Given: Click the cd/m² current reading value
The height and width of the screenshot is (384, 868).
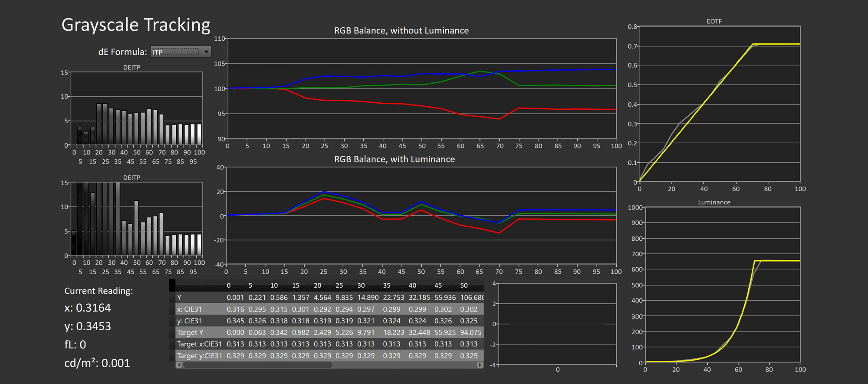Looking at the screenshot, I should click(x=97, y=363).
